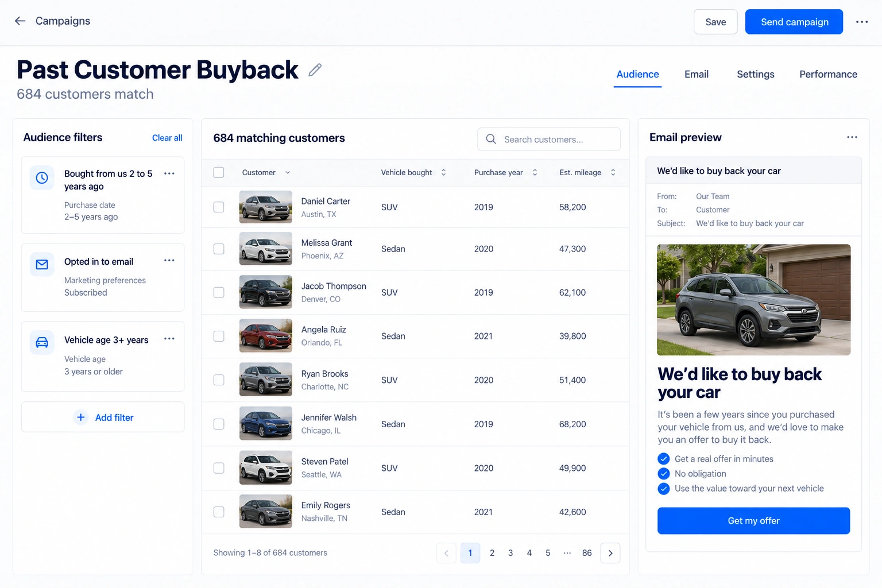Select Melissa Grant's row checkbox
This screenshot has height=588, width=882.
point(219,249)
